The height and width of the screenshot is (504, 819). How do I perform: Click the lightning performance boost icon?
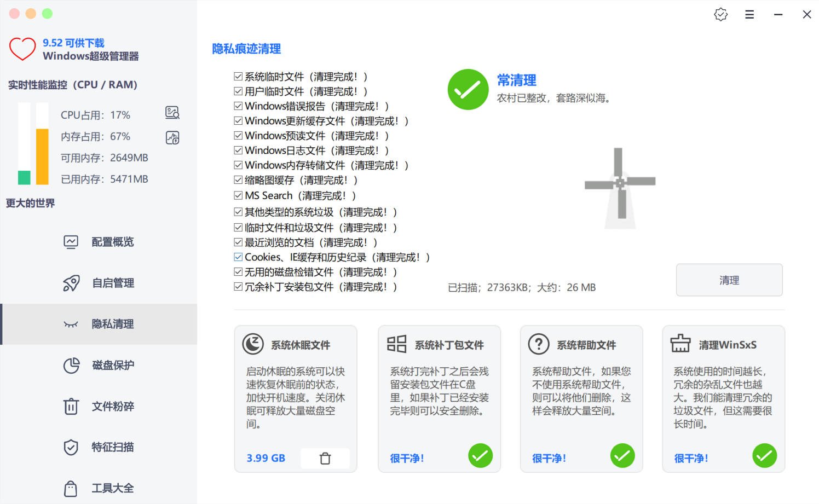(x=172, y=137)
